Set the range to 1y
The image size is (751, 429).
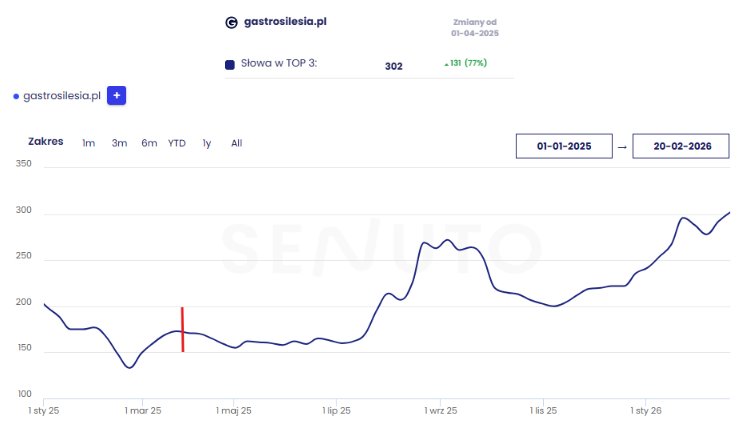206,143
